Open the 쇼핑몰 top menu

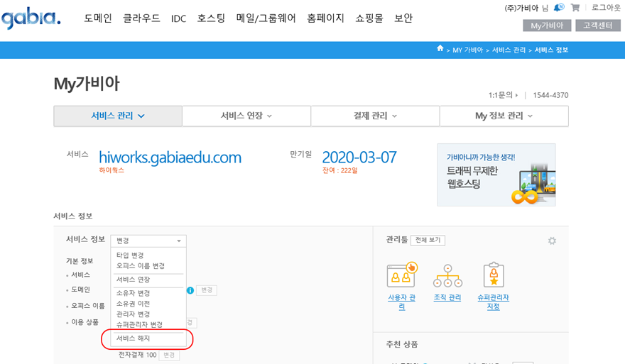point(369,18)
